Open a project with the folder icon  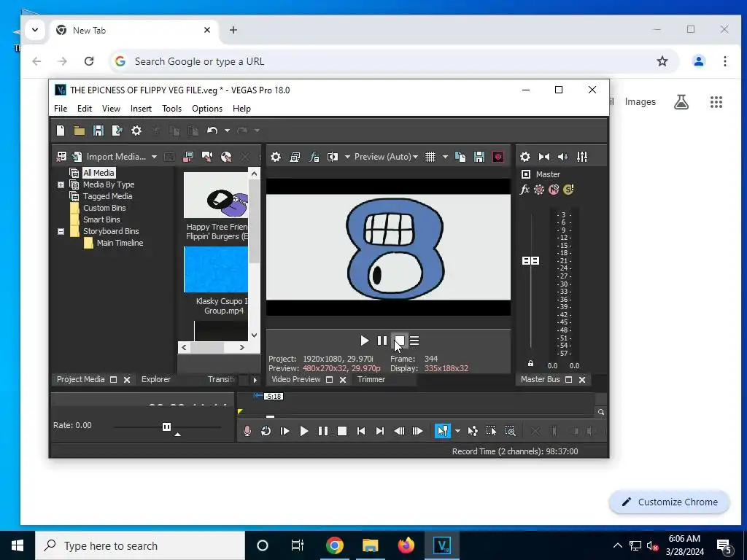click(x=79, y=131)
